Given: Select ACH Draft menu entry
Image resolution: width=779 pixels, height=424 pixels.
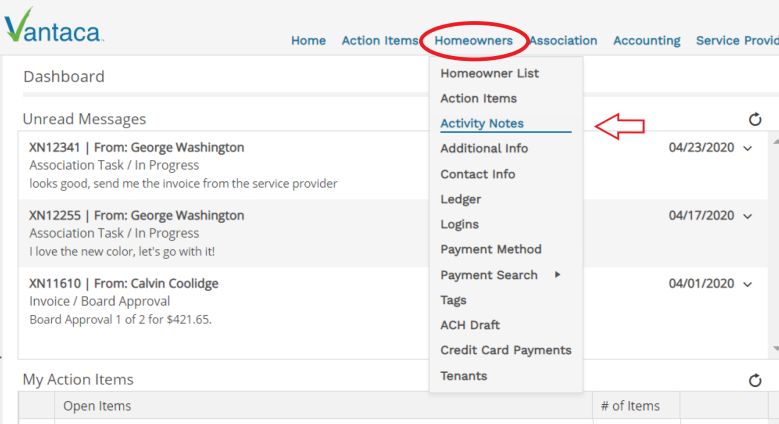Looking at the screenshot, I should pyautogui.click(x=470, y=325).
